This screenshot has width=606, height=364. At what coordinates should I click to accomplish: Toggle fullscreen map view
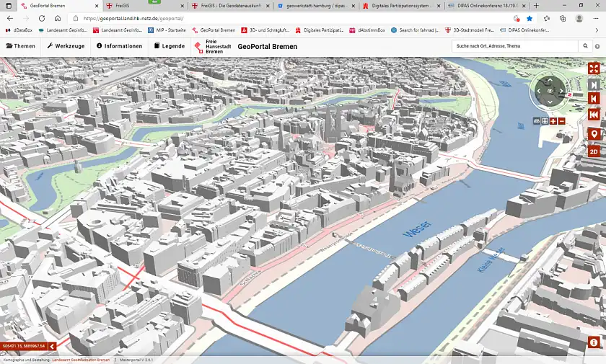click(x=594, y=68)
